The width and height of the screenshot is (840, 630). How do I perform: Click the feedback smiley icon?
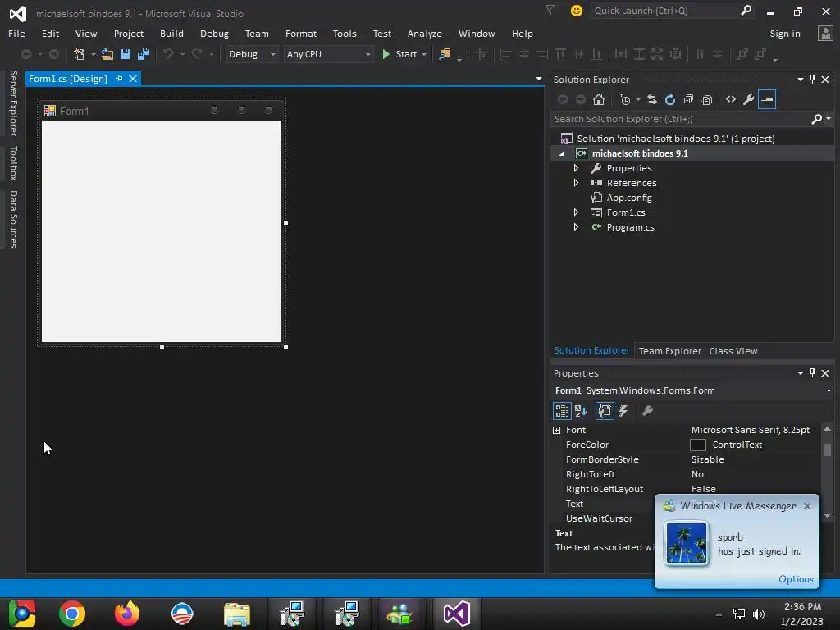coord(577,11)
